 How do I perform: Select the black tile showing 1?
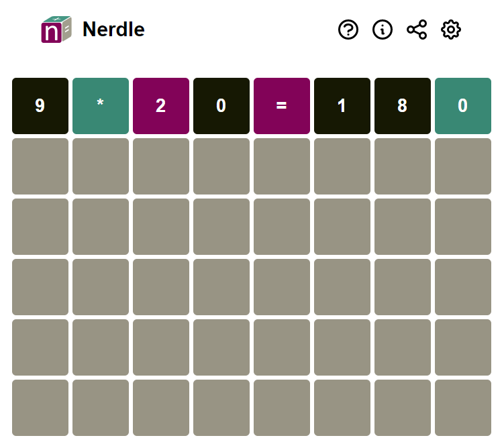[342, 106]
